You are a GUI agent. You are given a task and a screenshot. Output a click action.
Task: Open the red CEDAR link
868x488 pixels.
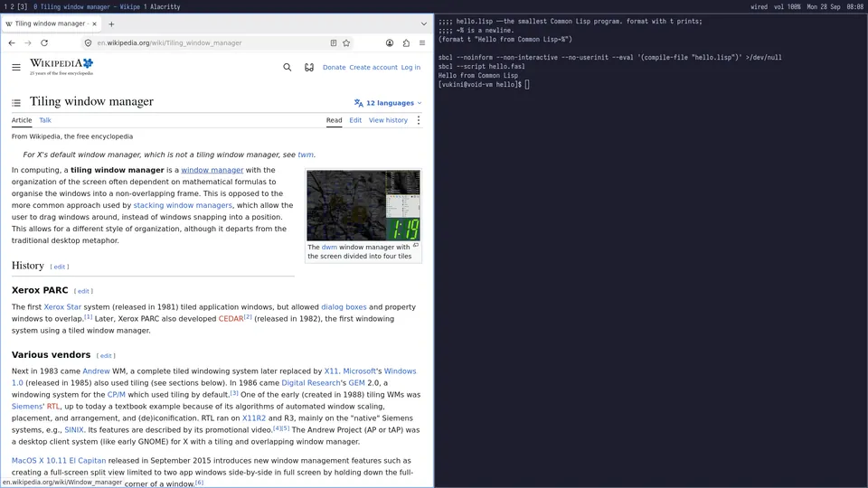point(231,319)
